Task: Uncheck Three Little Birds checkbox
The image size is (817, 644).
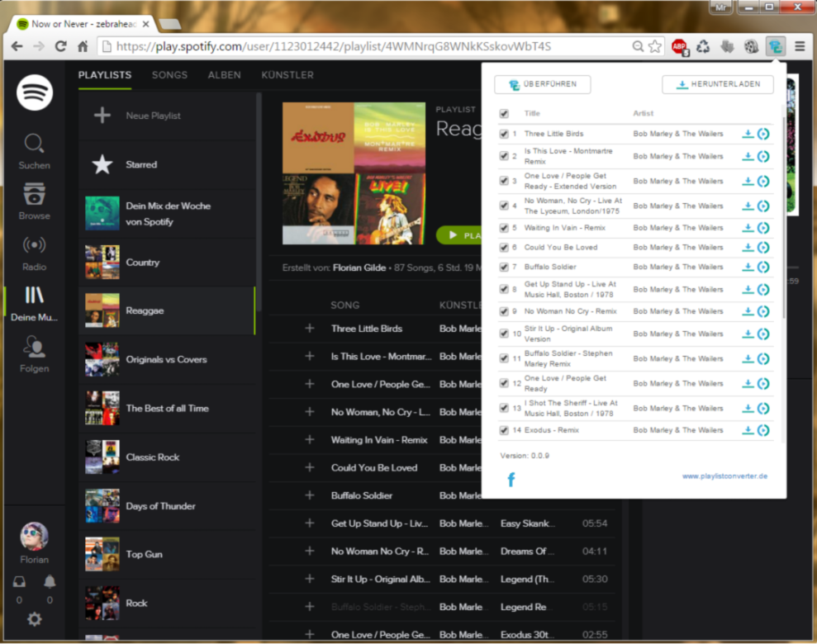Action: (504, 134)
